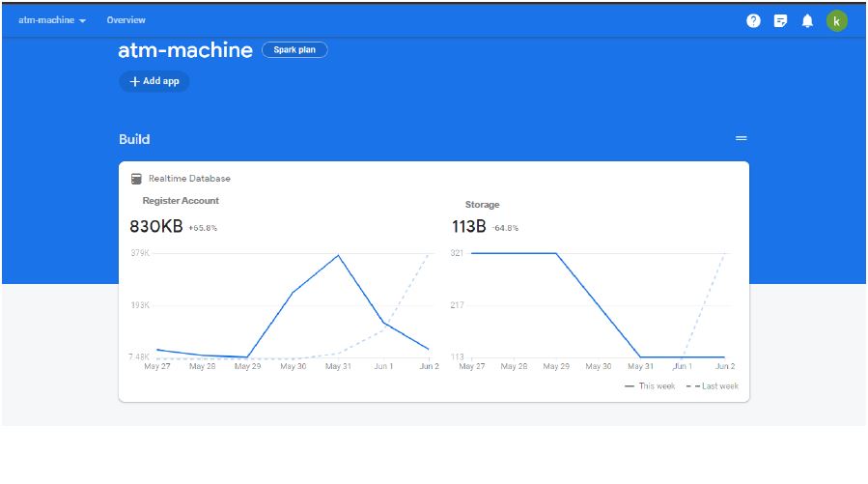Image resolution: width=868 pixels, height=484 pixels.
Task: Click May 29 on Storage chart
Action: (x=556, y=366)
